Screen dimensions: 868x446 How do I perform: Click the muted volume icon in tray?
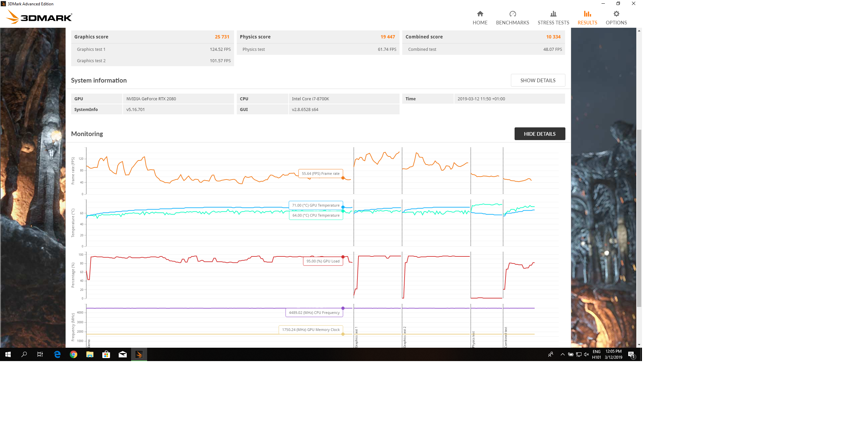coord(587,354)
